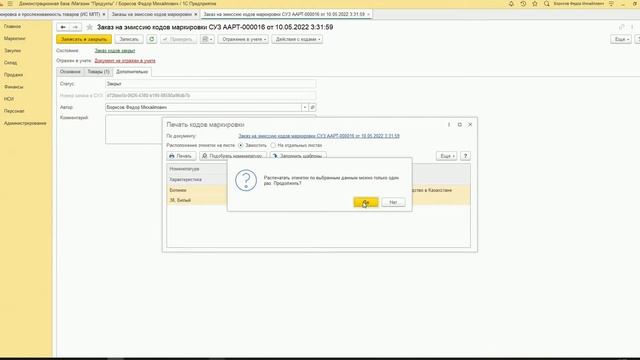Open the link icon at top right of form

622,27
